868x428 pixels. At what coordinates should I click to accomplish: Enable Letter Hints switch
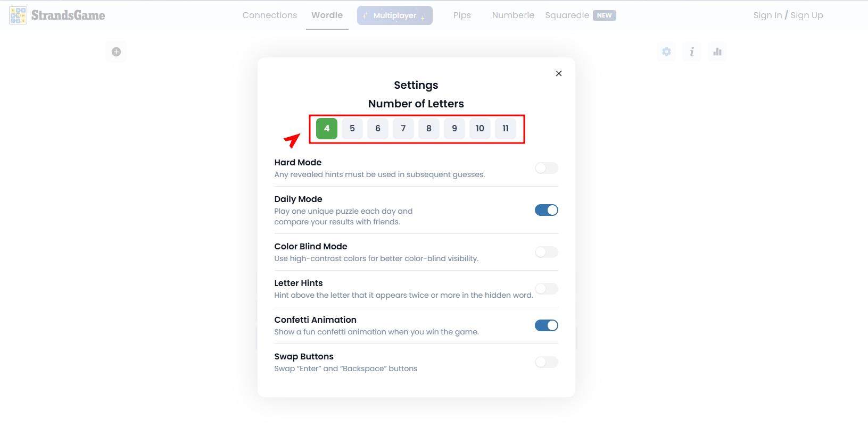(x=547, y=289)
